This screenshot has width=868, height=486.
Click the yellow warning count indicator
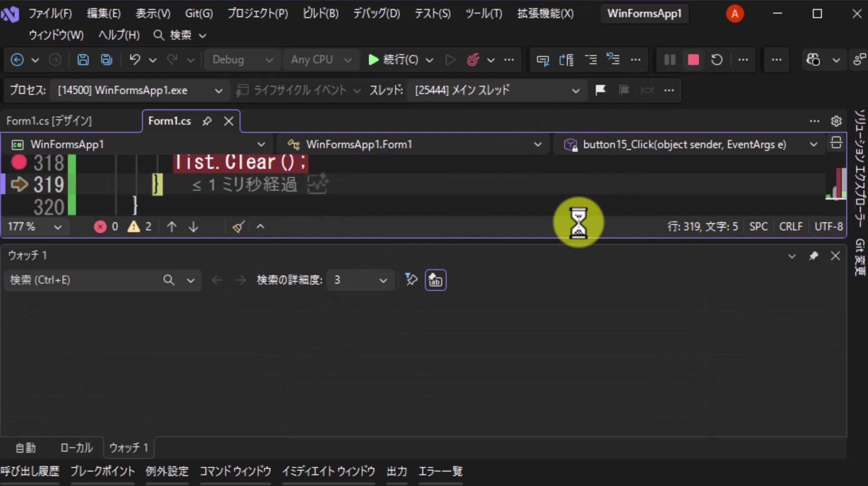(140, 227)
